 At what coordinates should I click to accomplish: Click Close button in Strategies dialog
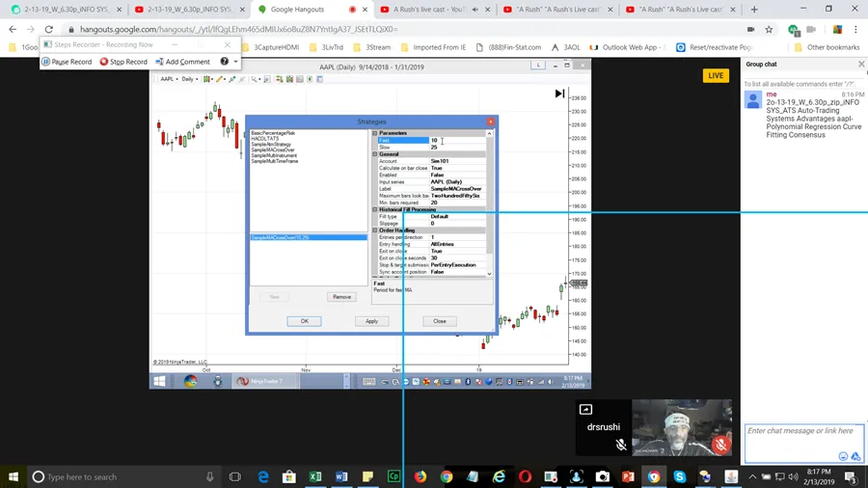click(x=440, y=321)
